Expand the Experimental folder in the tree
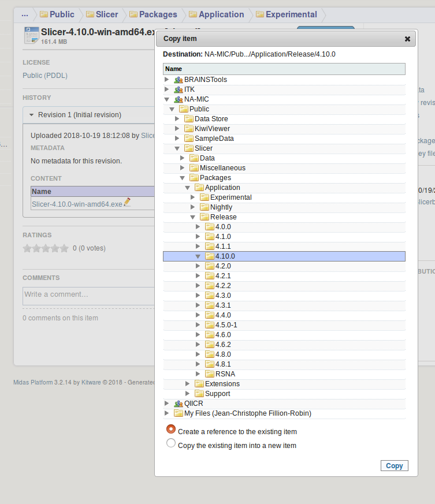The height and width of the screenshot is (504, 435). [x=194, y=197]
